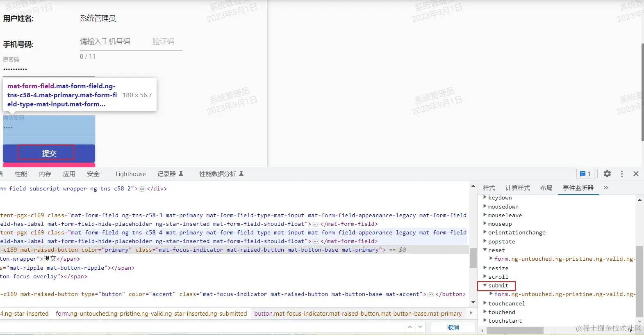Expand form handler under reset listener

[x=491, y=259]
